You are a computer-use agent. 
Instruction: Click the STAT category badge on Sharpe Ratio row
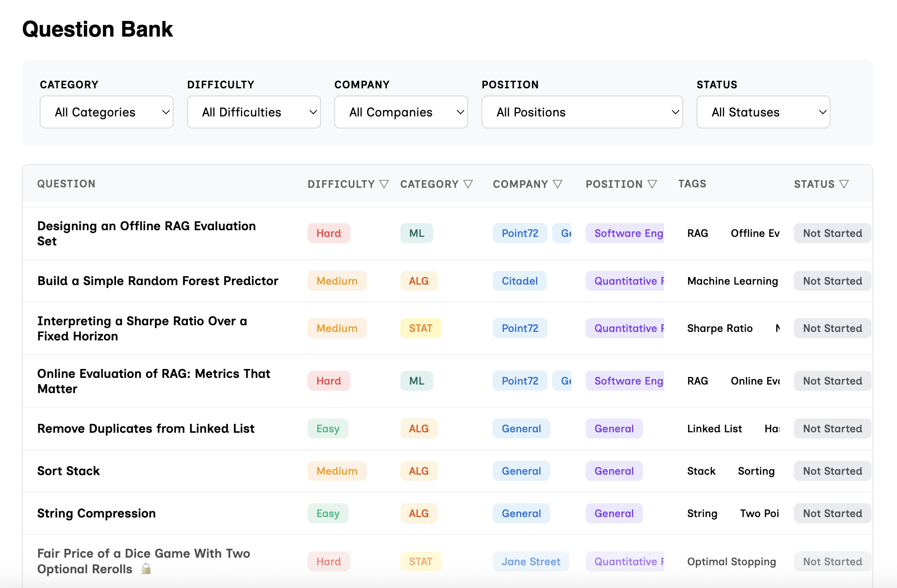[x=420, y=328]
